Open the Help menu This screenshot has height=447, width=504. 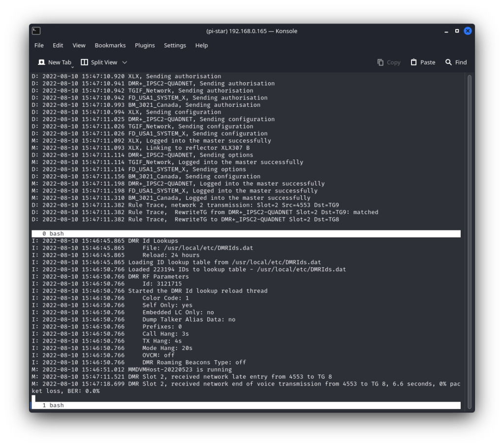pos(201,45)
